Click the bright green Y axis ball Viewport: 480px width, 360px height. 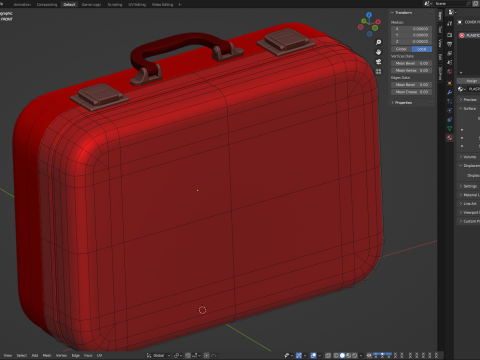coord(364,22)
